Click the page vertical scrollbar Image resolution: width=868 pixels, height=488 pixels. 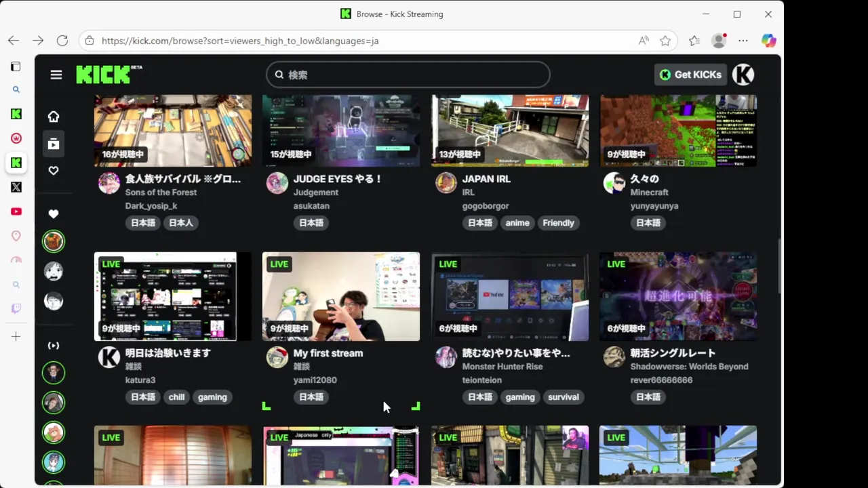[x=778, y=266]
